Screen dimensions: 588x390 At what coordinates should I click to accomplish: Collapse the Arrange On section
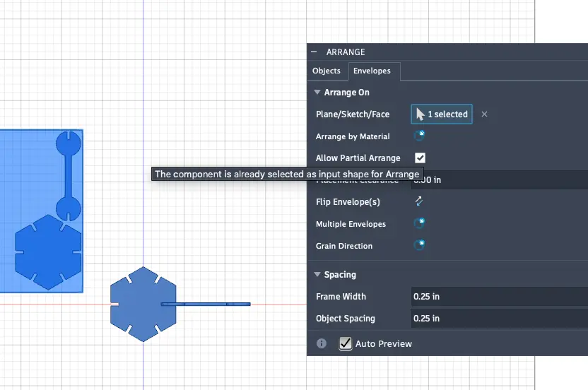pyautogui.click(x=317, y=93)
